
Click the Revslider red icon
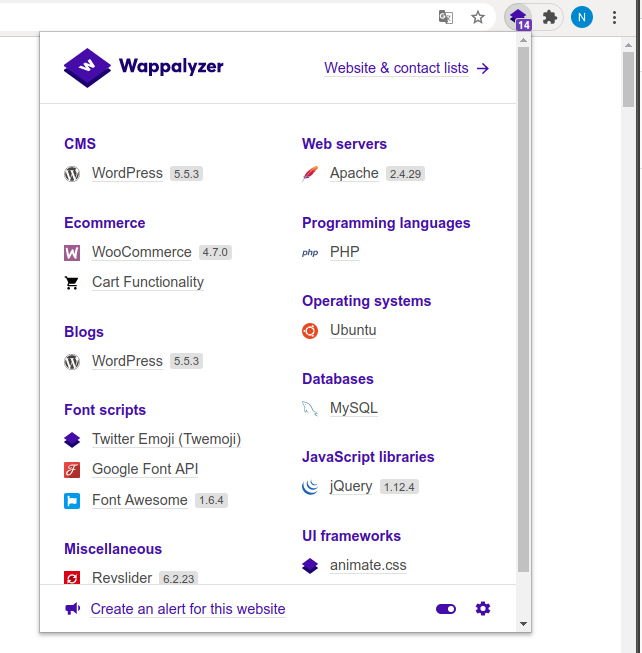(x=72, y=578)
